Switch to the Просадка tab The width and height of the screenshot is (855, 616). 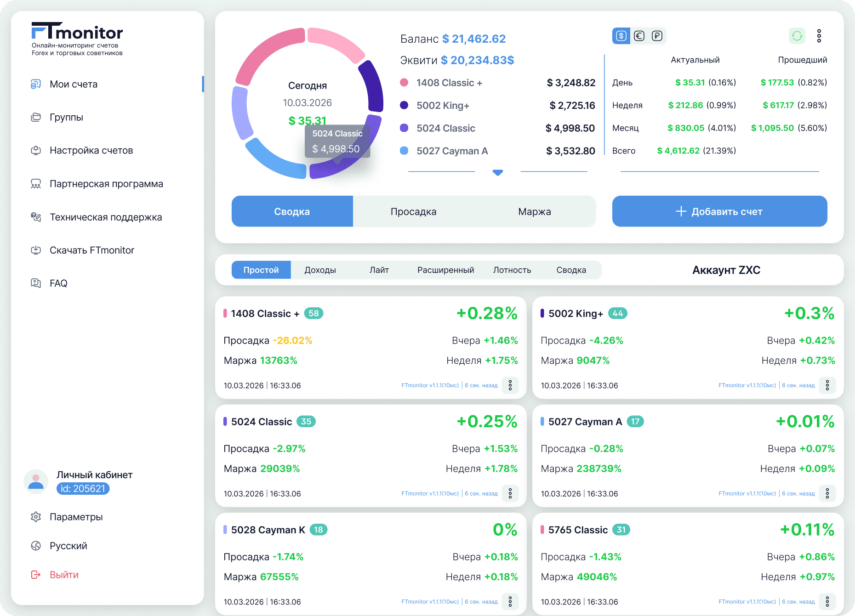point(413,212)
